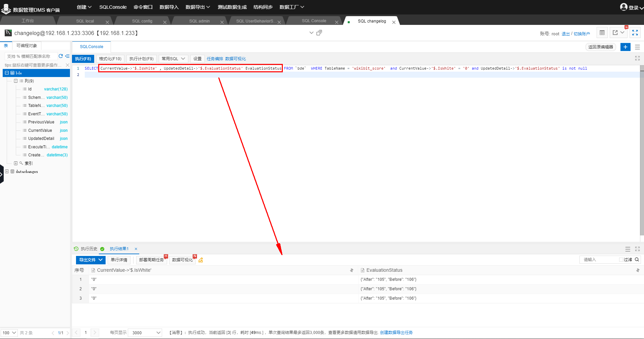Click the 返回原编辑器 button
This screenshot has height=339, width=644.
[601, 47]
